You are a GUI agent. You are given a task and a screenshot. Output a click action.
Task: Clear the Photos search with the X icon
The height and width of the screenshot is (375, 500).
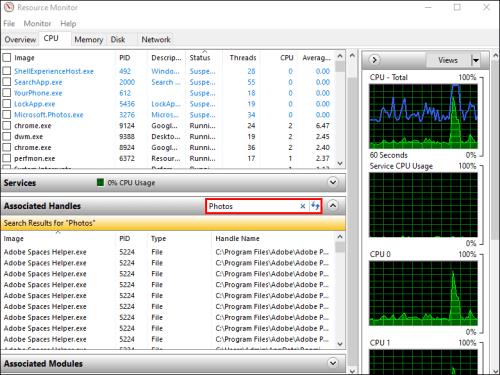click(x=302, y=206)
